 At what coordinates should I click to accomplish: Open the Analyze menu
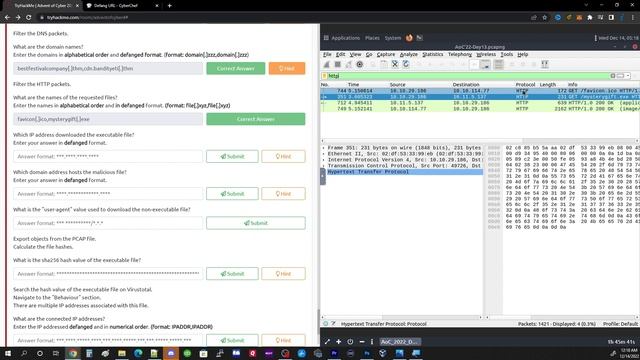click(x=408, y=54)
